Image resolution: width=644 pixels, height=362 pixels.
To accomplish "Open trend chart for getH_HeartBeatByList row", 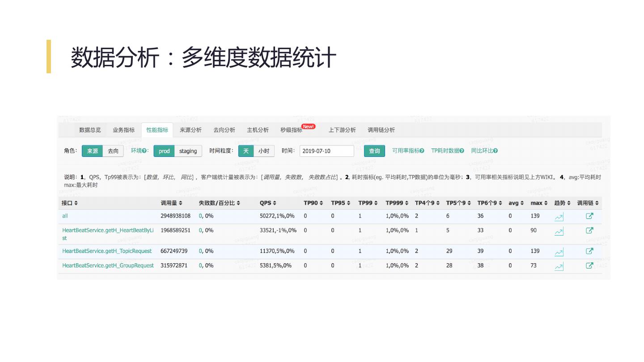I will (x=559, y=232).
